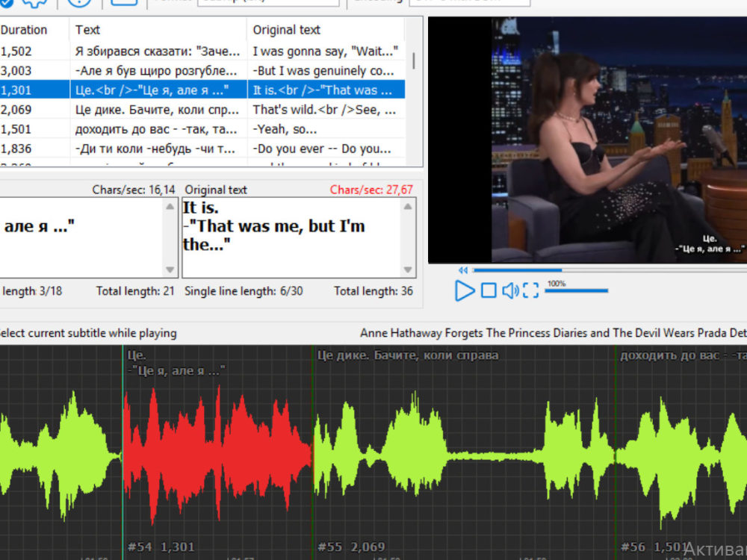Click "Total length: 21" label
The image size is (747, 560).
[135, 291]
